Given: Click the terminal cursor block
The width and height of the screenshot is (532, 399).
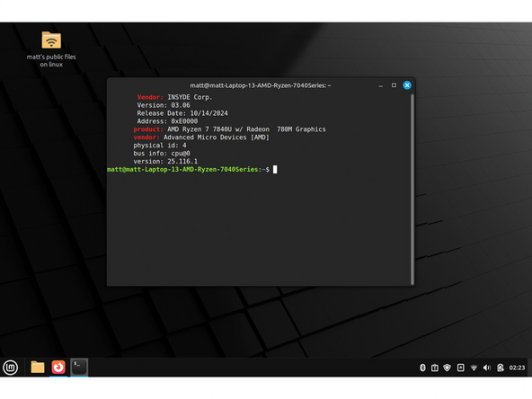Looking at the screenshot, I should [275, 169].
